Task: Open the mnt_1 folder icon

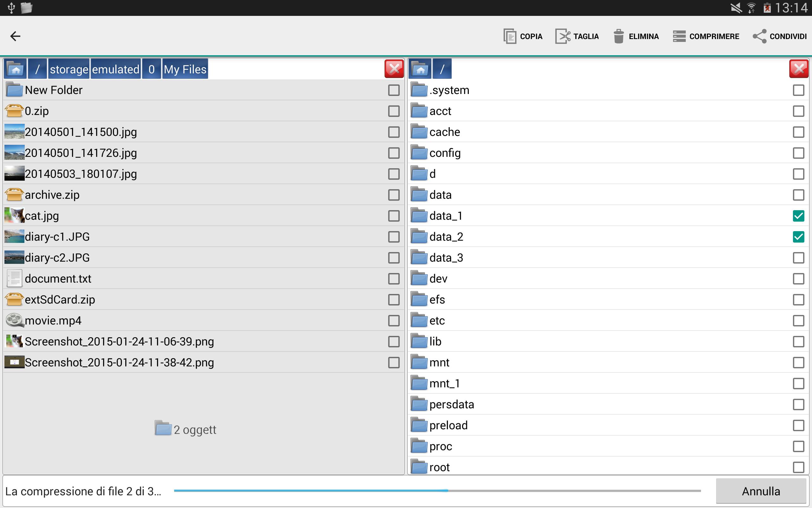Action: click(x=419, y=383)
